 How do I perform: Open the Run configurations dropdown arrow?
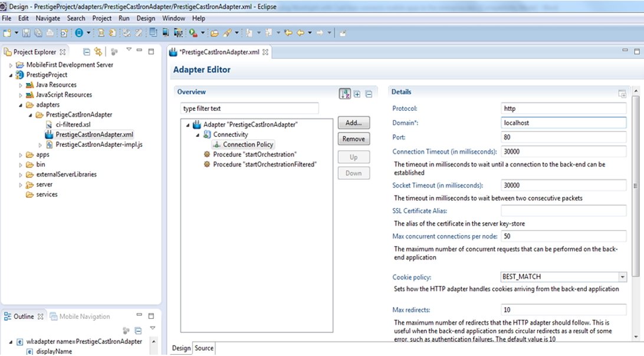tap(202, 33)
